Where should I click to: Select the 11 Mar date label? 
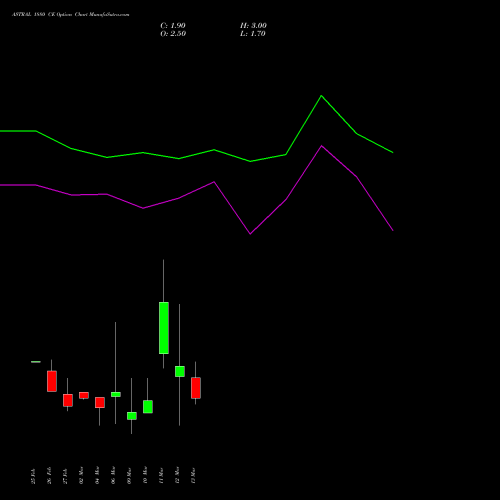click(x=161, y=476)
